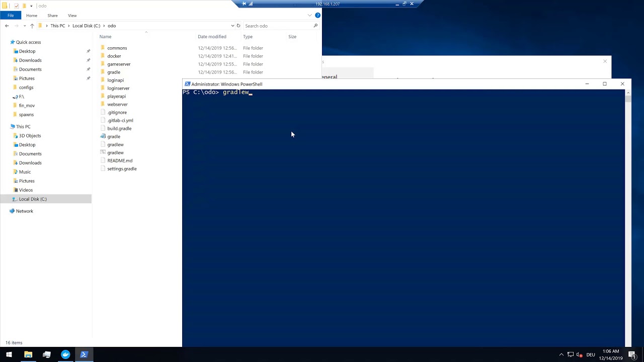Go up one folder level

coord(32,26)
